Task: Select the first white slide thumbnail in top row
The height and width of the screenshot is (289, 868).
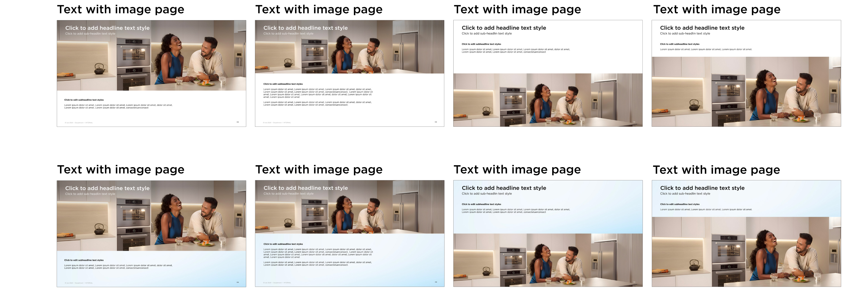Action: pos(151,73)
